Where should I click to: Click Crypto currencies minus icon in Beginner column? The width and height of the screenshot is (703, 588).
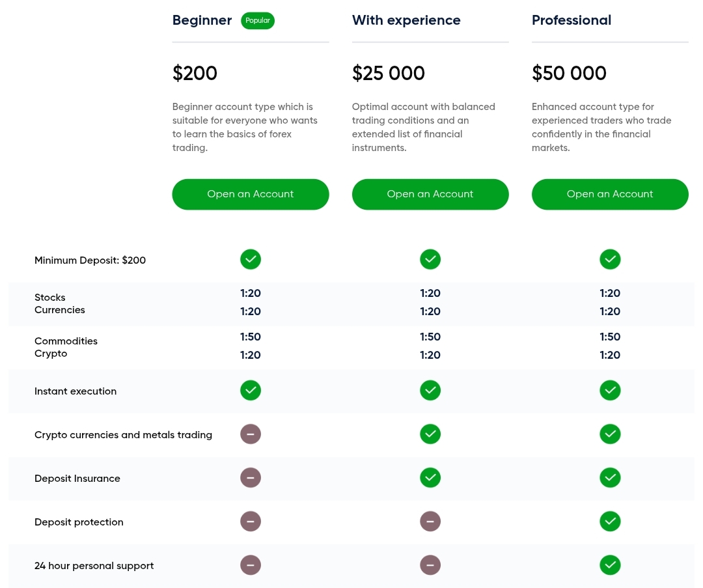coord(251,434)
